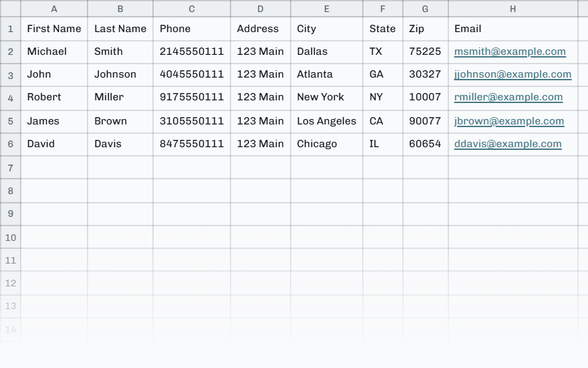
Task: Select row 8 header
Action: 11,191
